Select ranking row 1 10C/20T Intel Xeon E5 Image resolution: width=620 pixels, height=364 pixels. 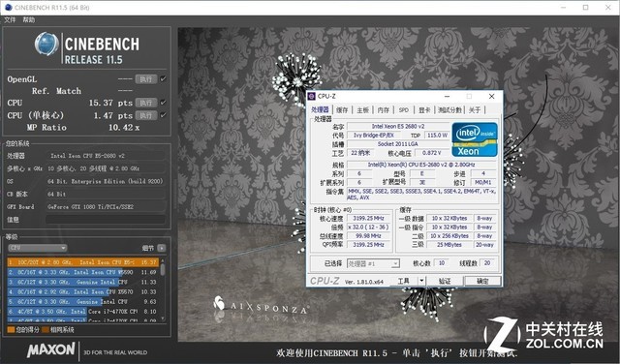[x=82, y=262]
